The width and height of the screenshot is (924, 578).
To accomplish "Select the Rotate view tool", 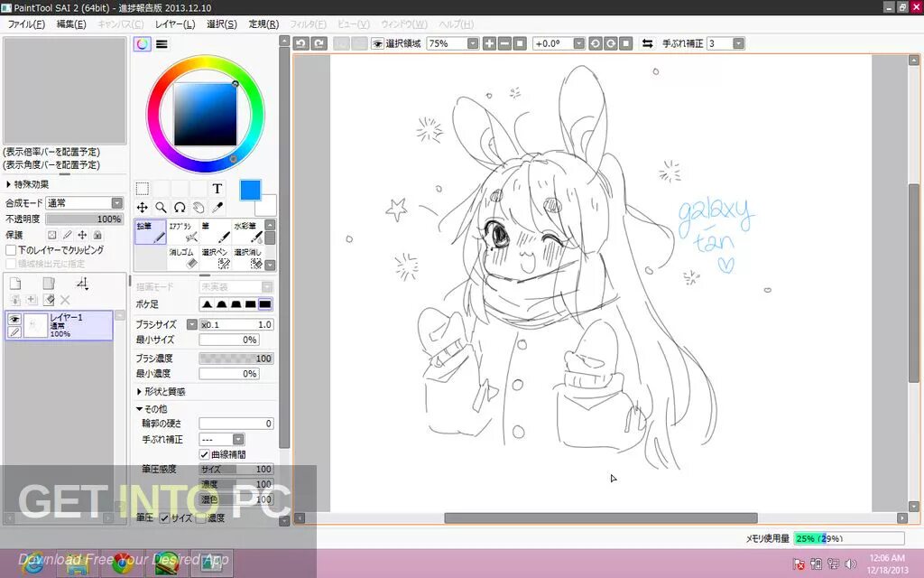I will (180, 208).
